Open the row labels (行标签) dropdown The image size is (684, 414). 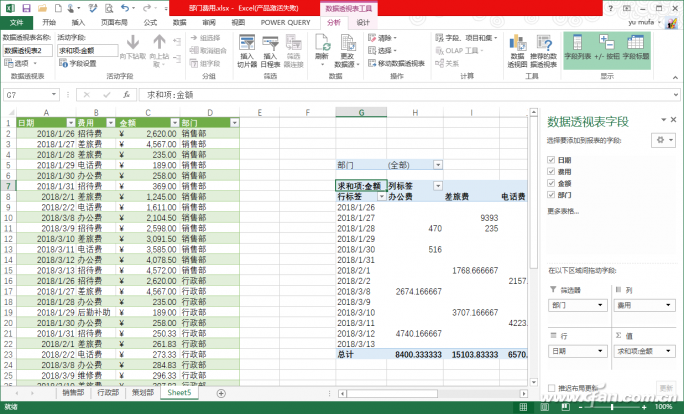(382, 197)
